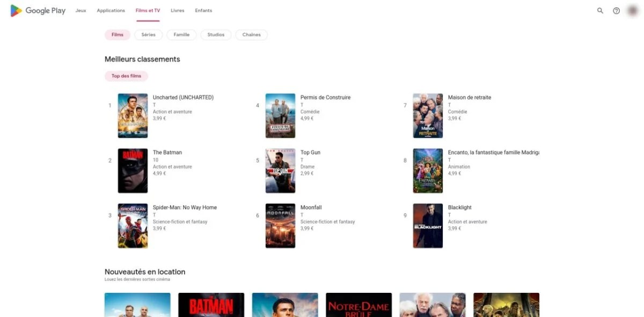The height and width of the screenshot is (317, 644).
Task: Click the Action et aventure genre under Uncharted
Action: point(172,112)
